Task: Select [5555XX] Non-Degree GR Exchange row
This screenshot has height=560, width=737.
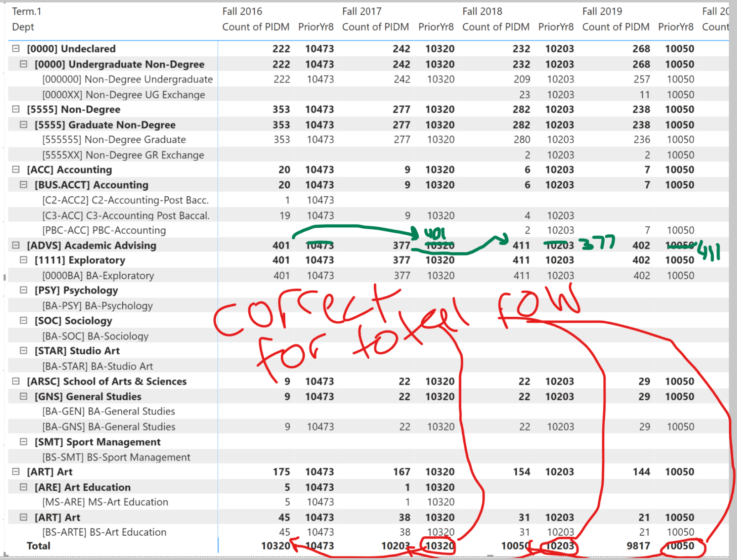Action: (123, 155)
